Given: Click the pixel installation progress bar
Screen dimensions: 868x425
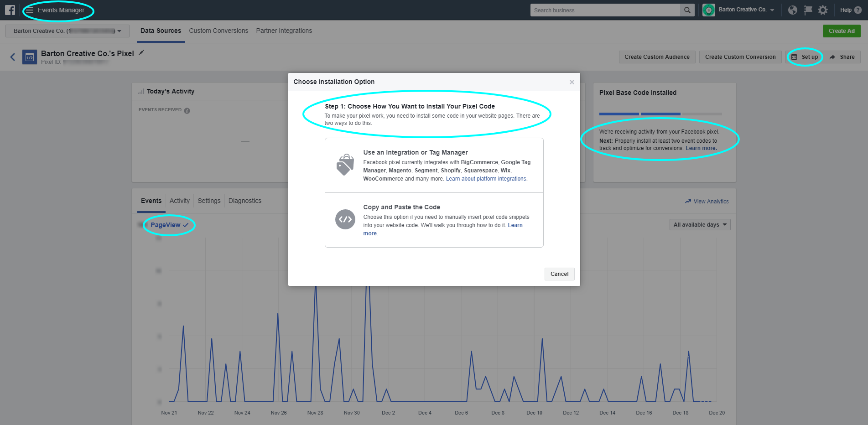Looking at the screenshot, I should (x=660, y=114).
